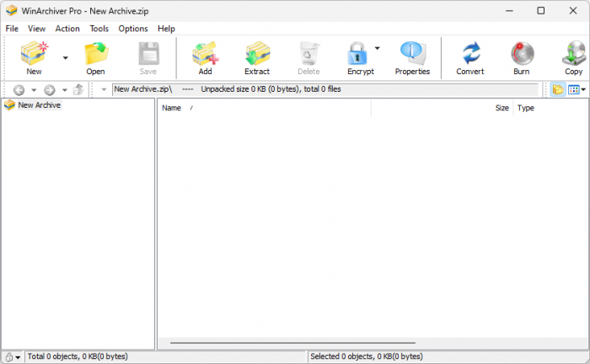
Task: Expand the New button dropdown arrow
Action: click(x=65, y=57)
